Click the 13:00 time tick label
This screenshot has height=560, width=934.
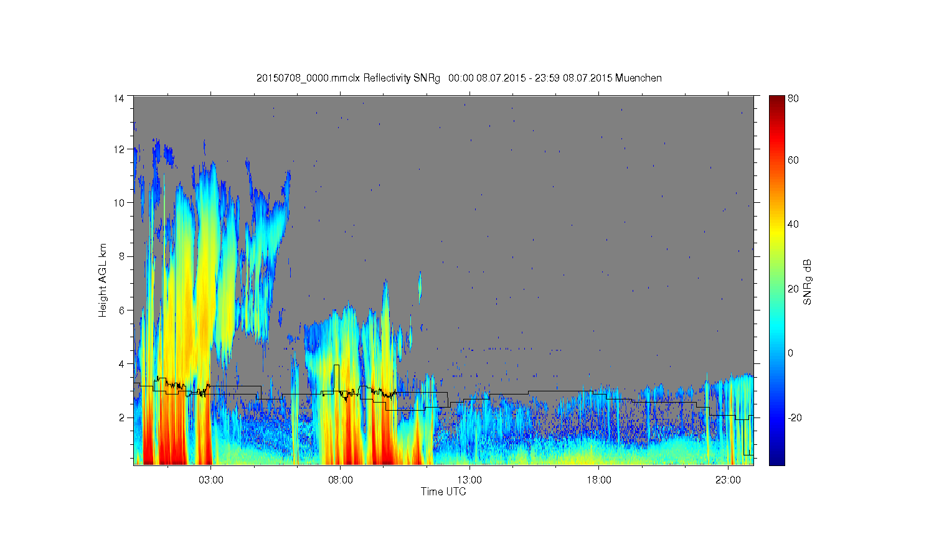coord(469,480)
